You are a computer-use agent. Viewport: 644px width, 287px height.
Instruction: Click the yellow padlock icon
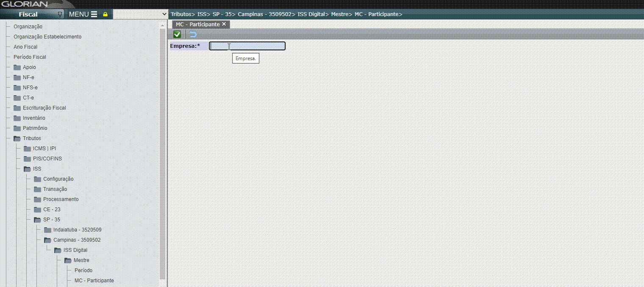coord(105,14)
